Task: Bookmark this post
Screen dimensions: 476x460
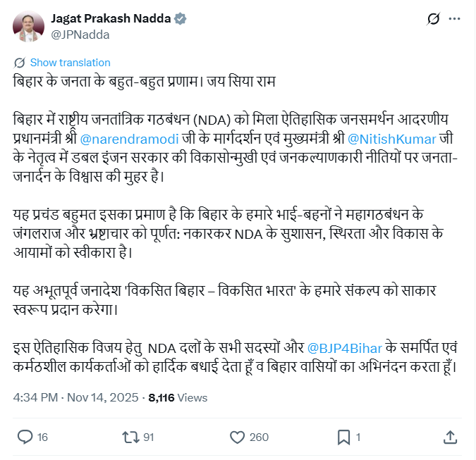Action: 343,437
